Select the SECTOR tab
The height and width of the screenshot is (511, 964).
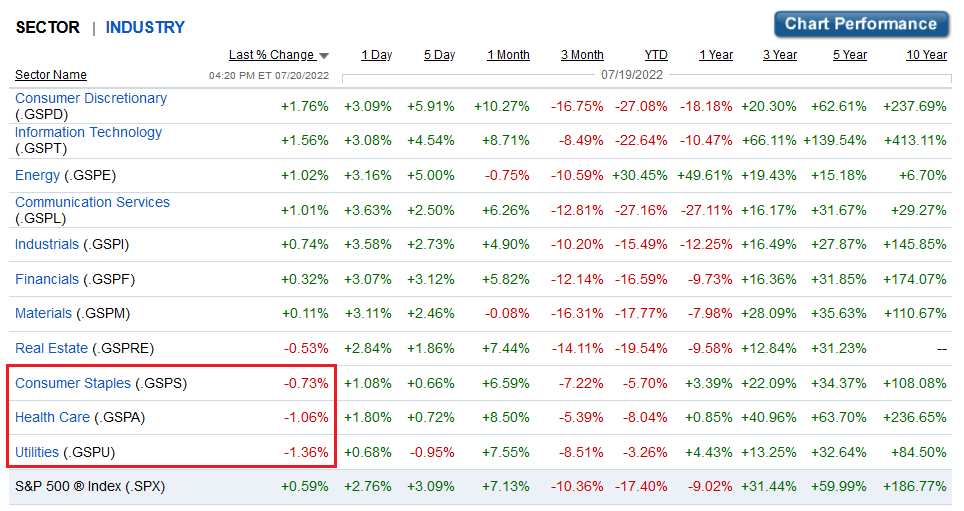pyautogui.click(x=47, y=28)
